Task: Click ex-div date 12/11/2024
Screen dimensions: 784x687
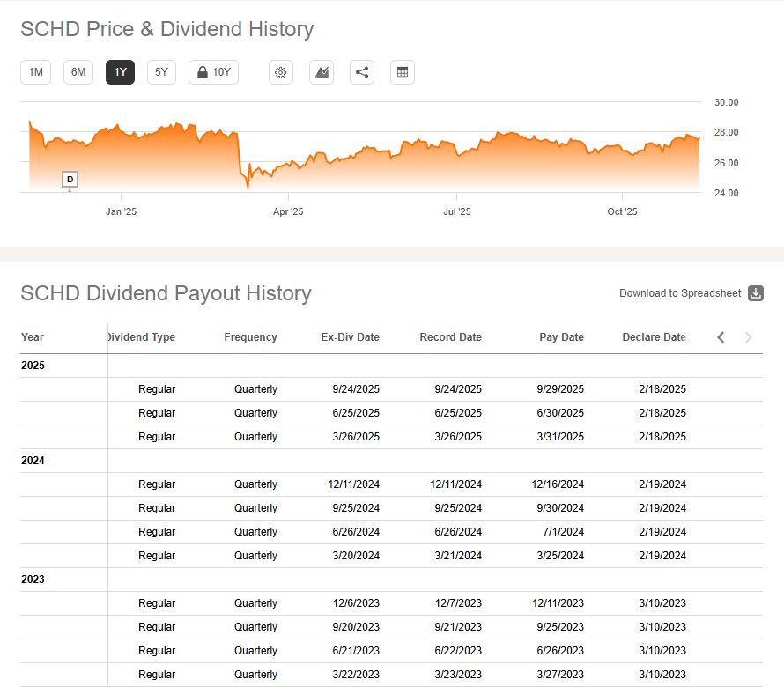Action: click(x=353, y=484)
